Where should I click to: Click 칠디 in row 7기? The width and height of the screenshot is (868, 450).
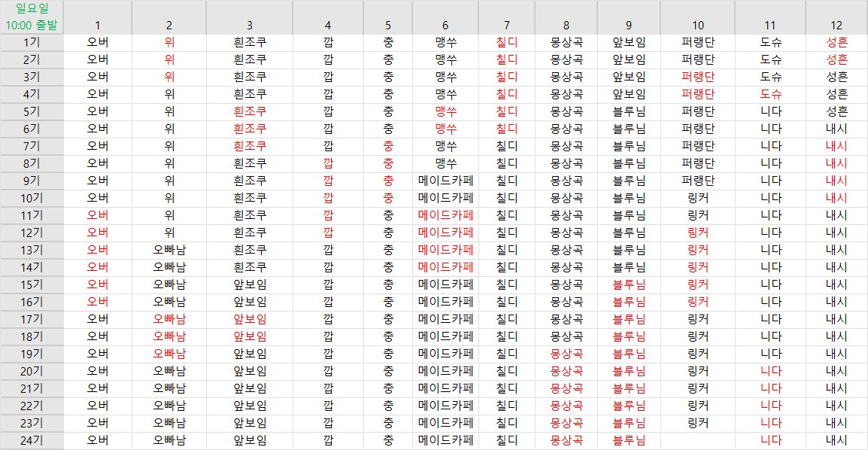coord(506,146)
